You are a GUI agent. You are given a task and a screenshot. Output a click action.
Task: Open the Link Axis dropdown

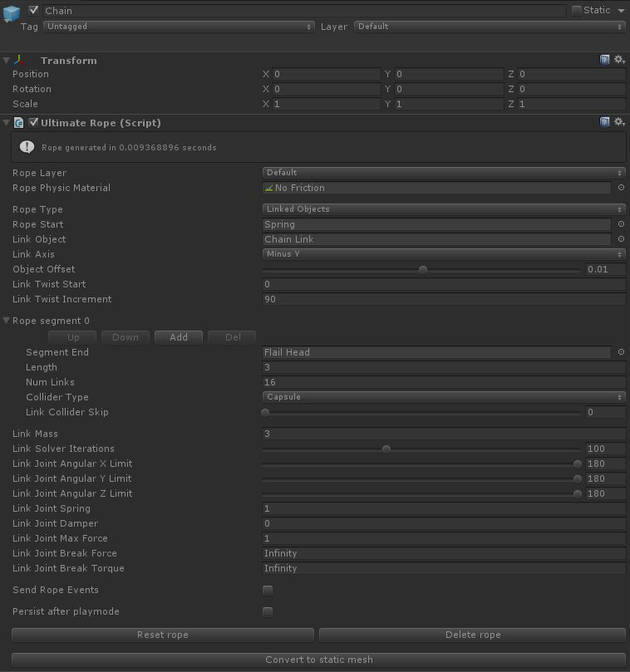click(444, 254)
